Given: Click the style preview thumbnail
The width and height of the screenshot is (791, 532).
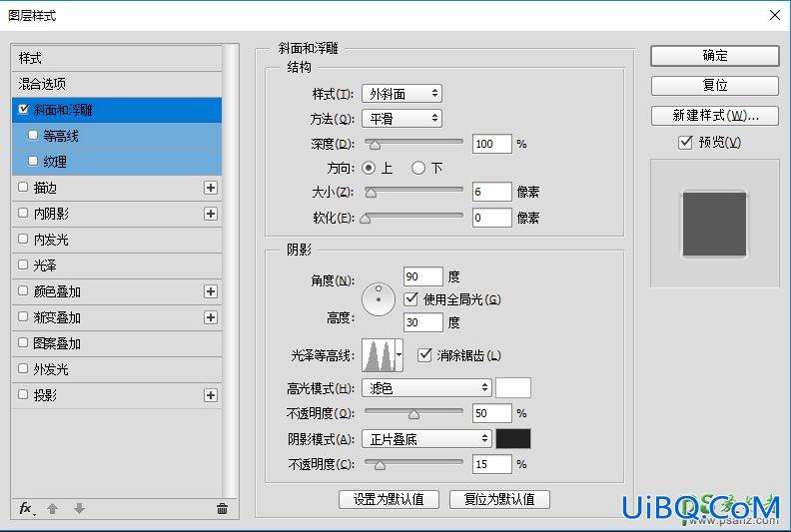Looking at the screenshot, I should [x=714, y=224].
